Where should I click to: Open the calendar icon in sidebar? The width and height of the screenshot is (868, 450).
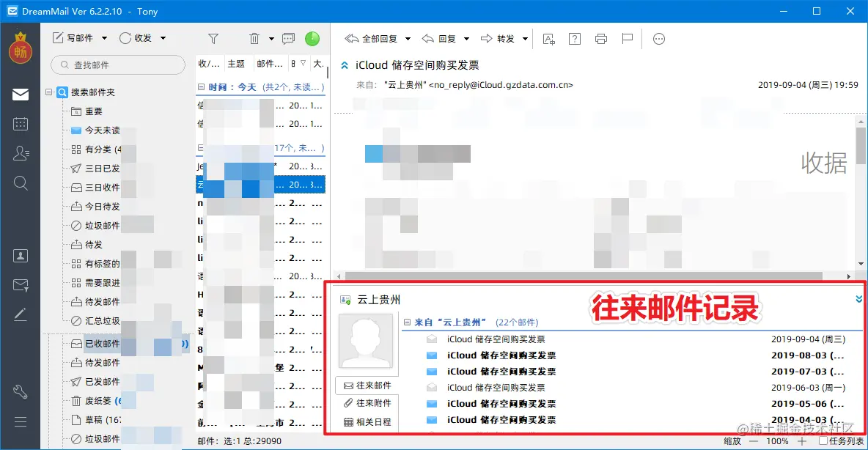tap(21, 124)
